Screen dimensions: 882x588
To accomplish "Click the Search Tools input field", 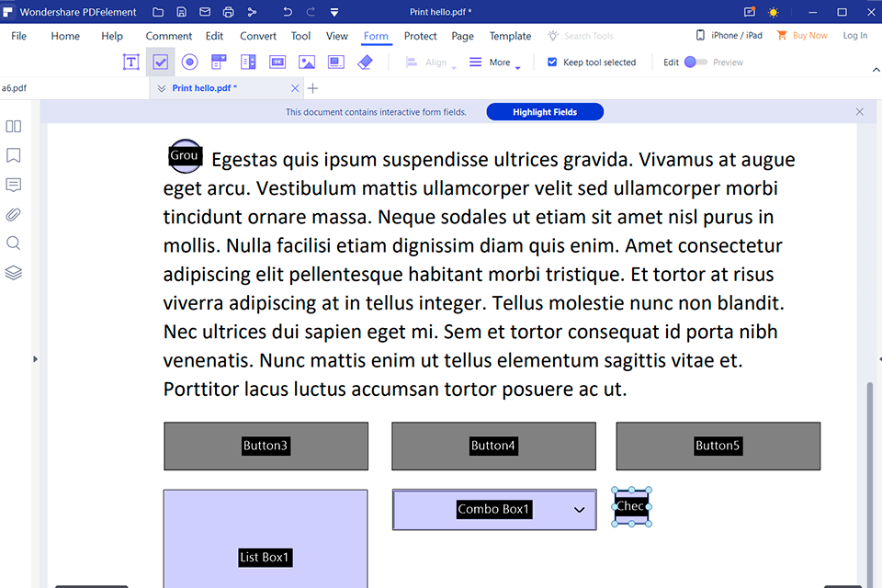I will 589,36.
